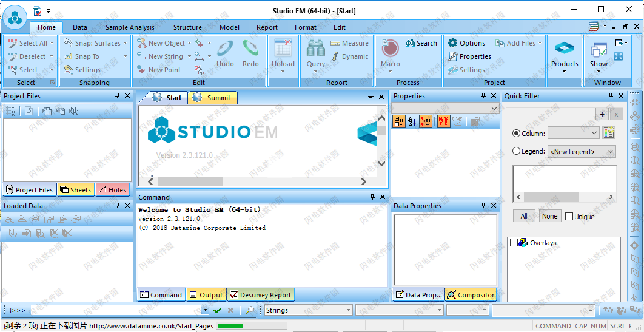Expand the Select All dropdown arrow

pos(52,42)
